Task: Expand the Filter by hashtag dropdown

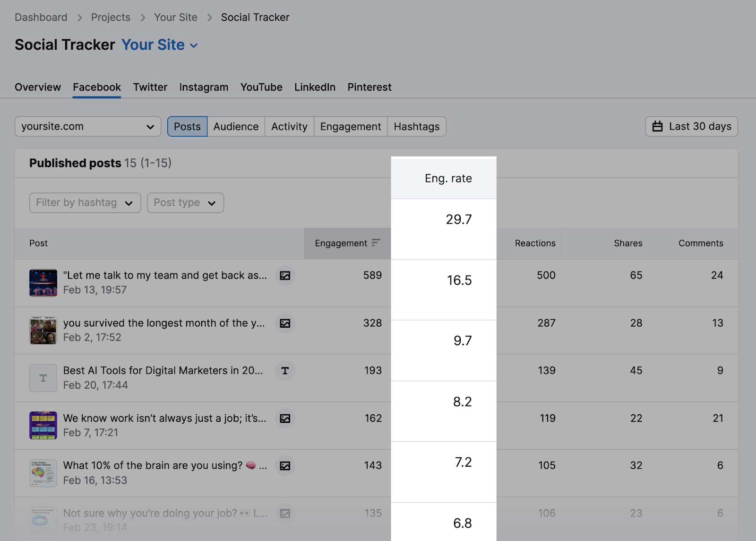Action: point(85,202)
